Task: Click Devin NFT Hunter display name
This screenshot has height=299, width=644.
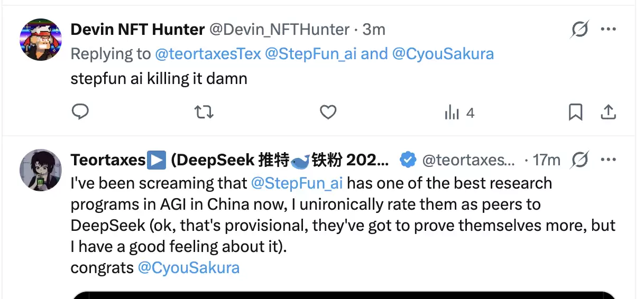Action: [x=137, y=30]
